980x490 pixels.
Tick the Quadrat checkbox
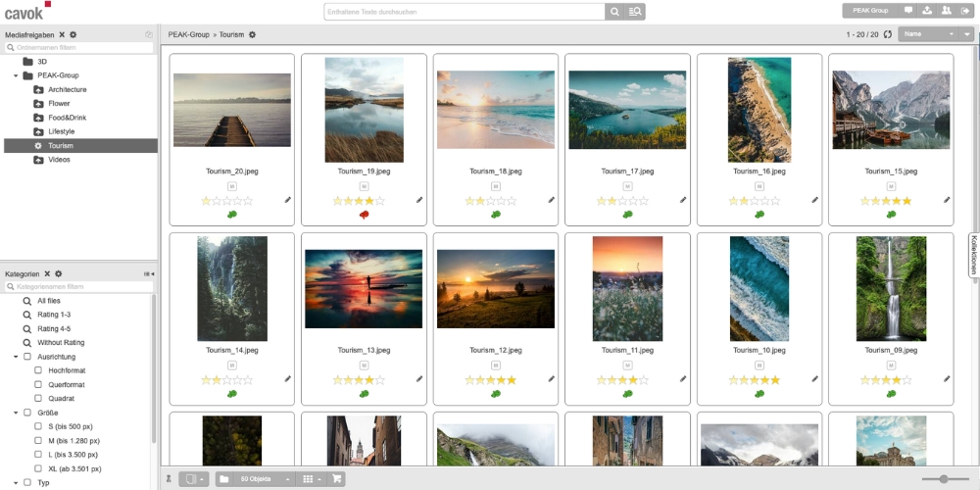38,398
